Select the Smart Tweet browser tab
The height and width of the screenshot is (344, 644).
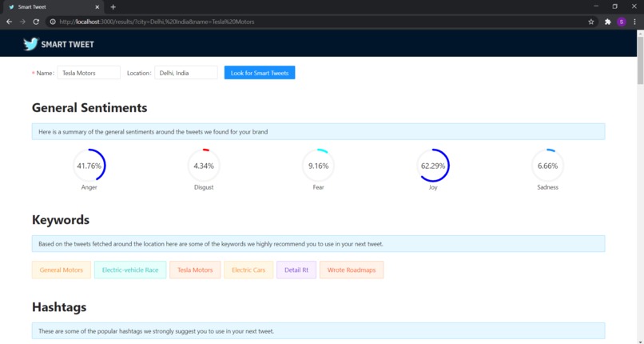click(x=54, y=7)
